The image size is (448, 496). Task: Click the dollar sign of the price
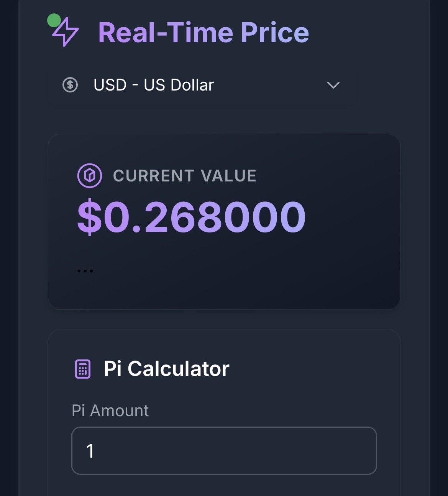click(89, 217)
